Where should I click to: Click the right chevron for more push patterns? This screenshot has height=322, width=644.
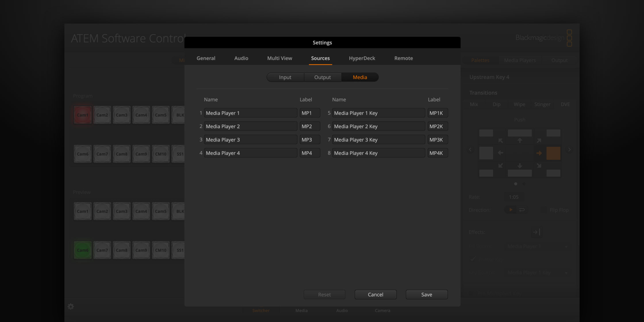click(x=569, y=149)
